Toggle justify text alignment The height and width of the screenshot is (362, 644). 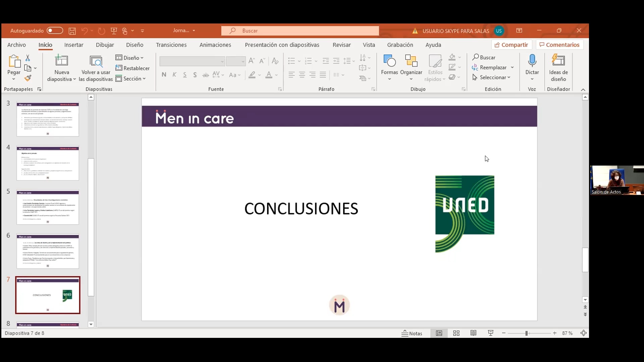[x=323, y=75]
